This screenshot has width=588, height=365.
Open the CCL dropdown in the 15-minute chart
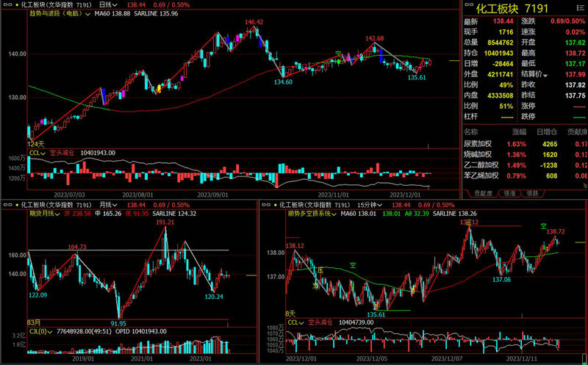(296, 322)
